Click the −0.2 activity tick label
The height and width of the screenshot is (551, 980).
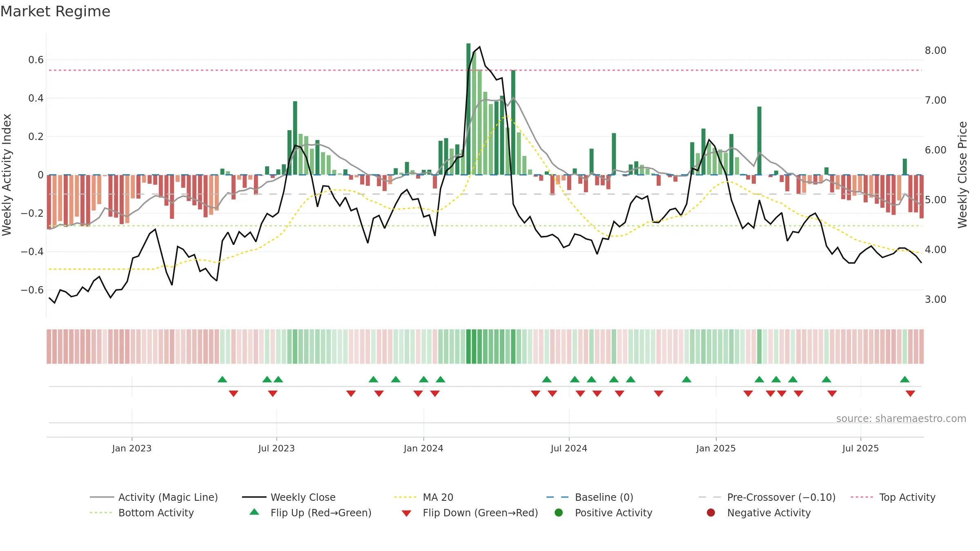32,213
